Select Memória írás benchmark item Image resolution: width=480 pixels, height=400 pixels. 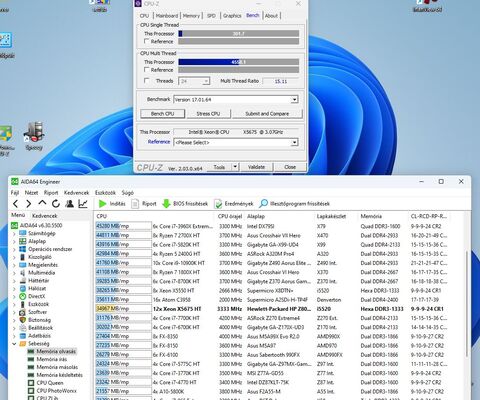coord(47,359)
